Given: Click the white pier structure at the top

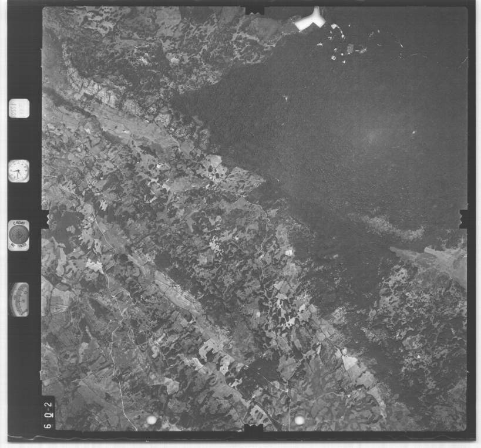Looking at the screenshot, I should pyautogui.click(x=310, y=21).
